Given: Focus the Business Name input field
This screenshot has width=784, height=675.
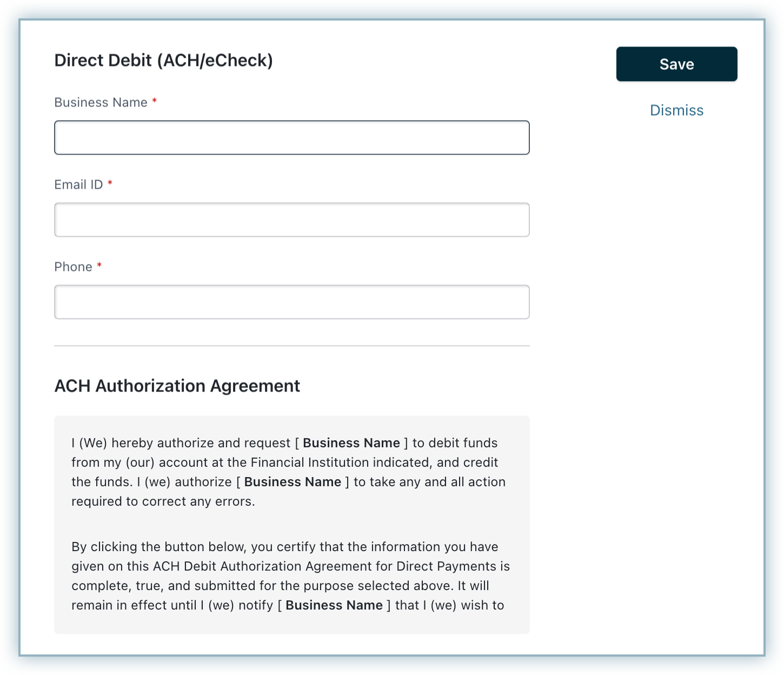Looking at the screenshot, I should tap(291, 137).
